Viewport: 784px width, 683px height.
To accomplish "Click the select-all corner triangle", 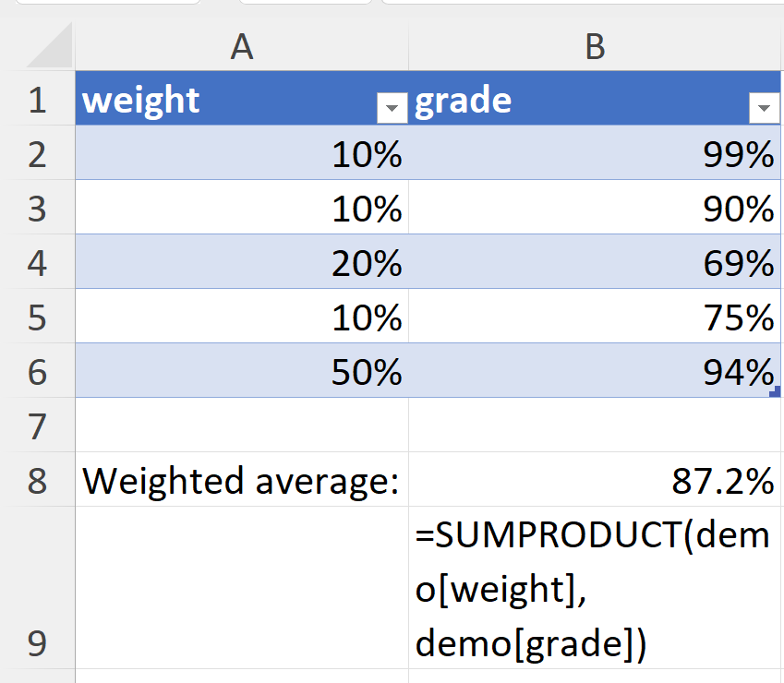I will point(48,46).
